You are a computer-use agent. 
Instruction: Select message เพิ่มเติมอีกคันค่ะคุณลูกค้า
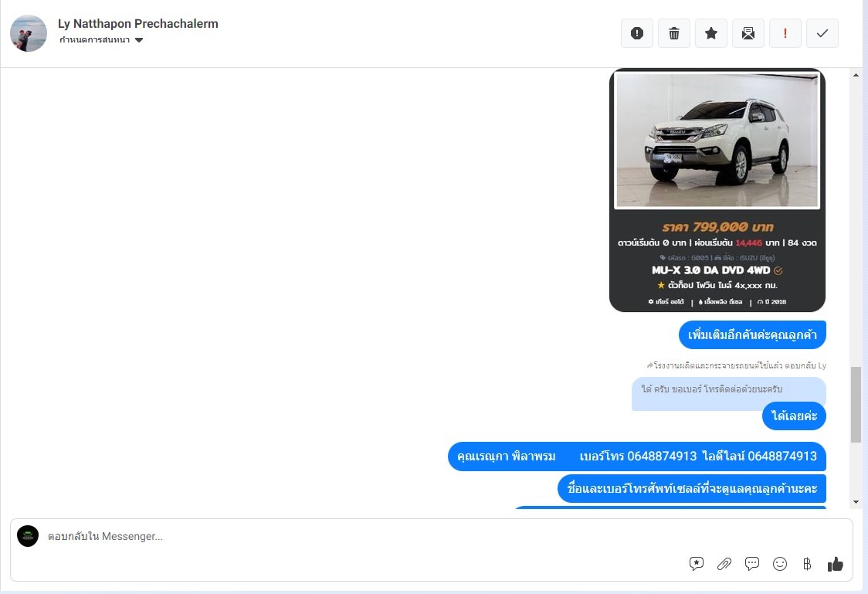[752, 335]
